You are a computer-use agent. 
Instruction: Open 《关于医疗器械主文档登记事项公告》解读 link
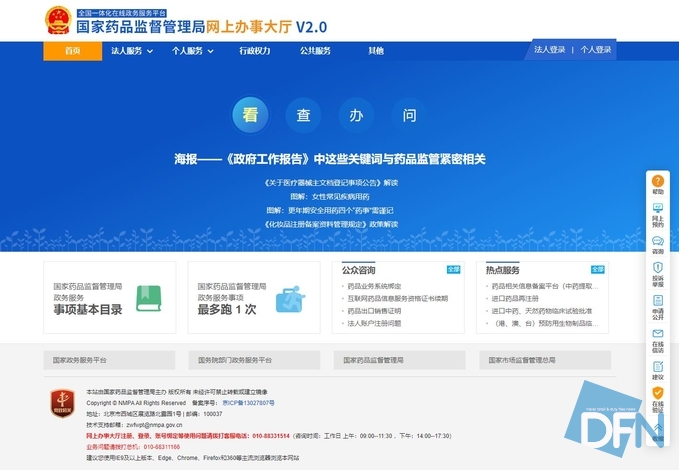[x=331, y=183]
